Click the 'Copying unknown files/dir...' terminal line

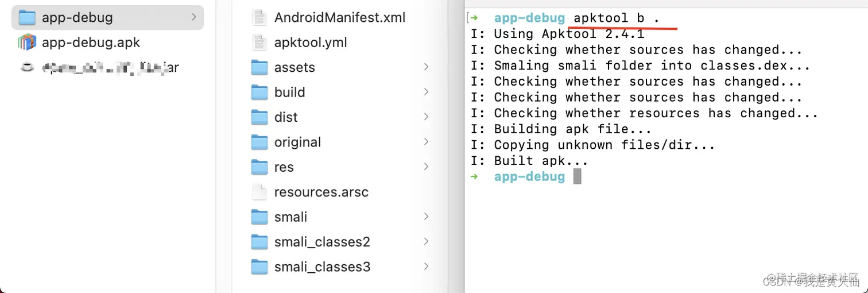593,145
